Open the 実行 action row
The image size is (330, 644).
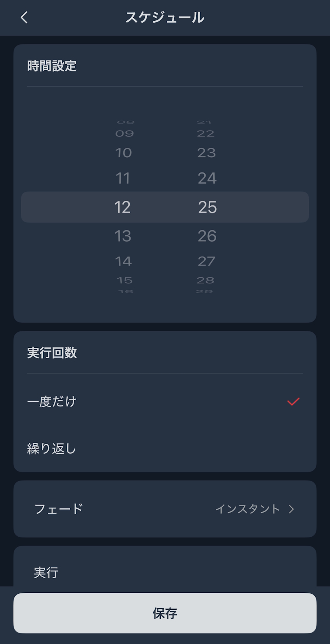(47, 573)
